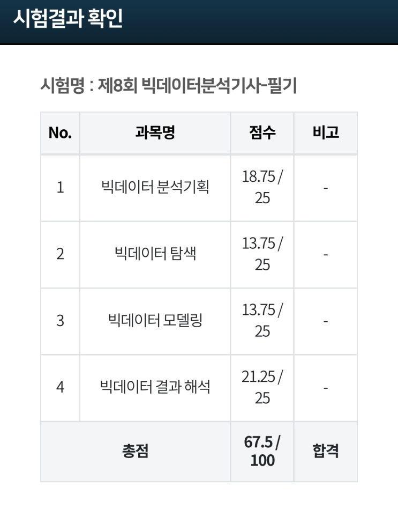Select the 빅데이터 분석기획 subject cell
The image size is (398, 532).
[x=155, y=188]
